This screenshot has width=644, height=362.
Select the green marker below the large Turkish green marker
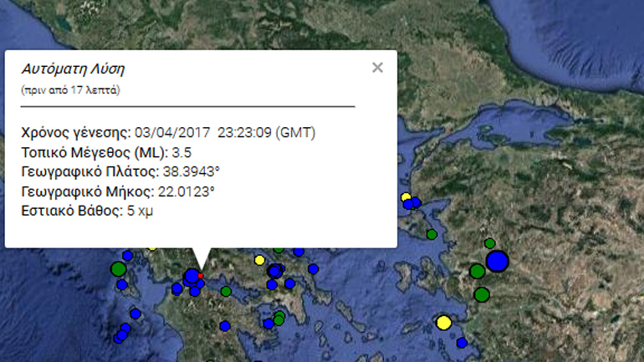coord(482,294)
